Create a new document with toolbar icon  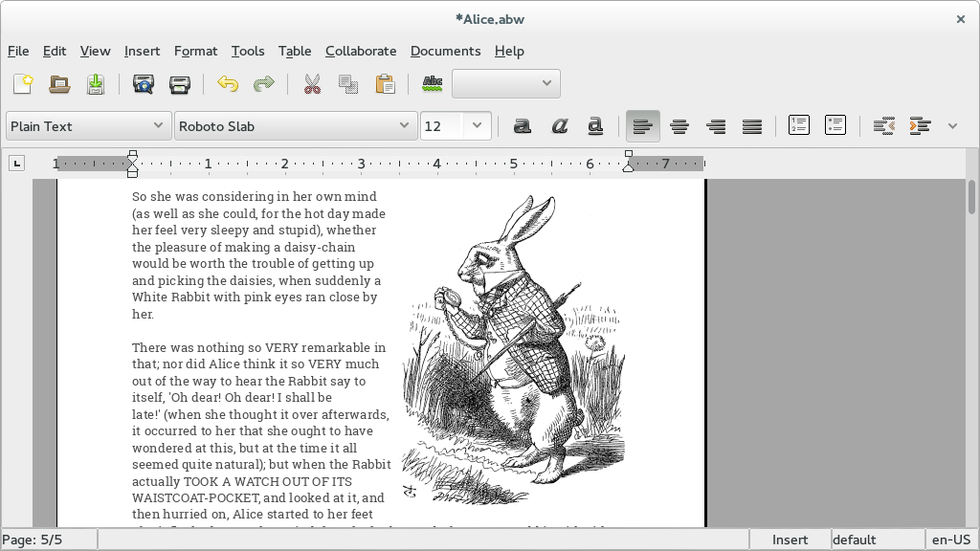(23, 84)
